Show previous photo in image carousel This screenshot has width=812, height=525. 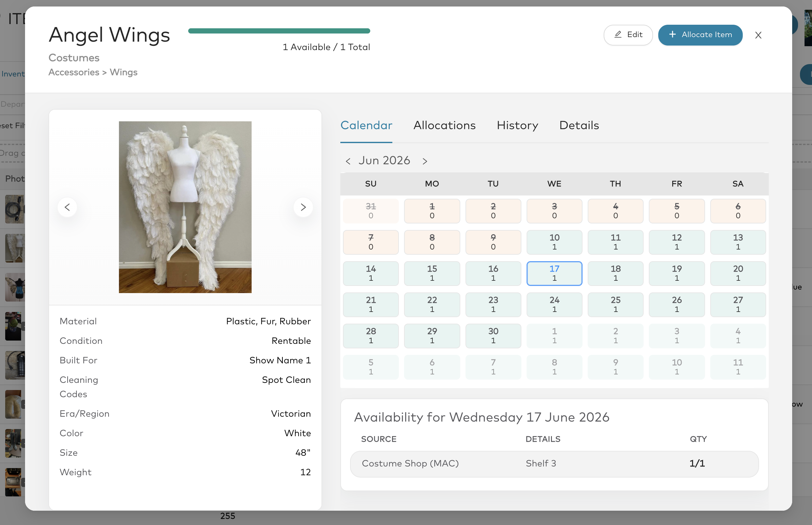(x=67, y=207)
